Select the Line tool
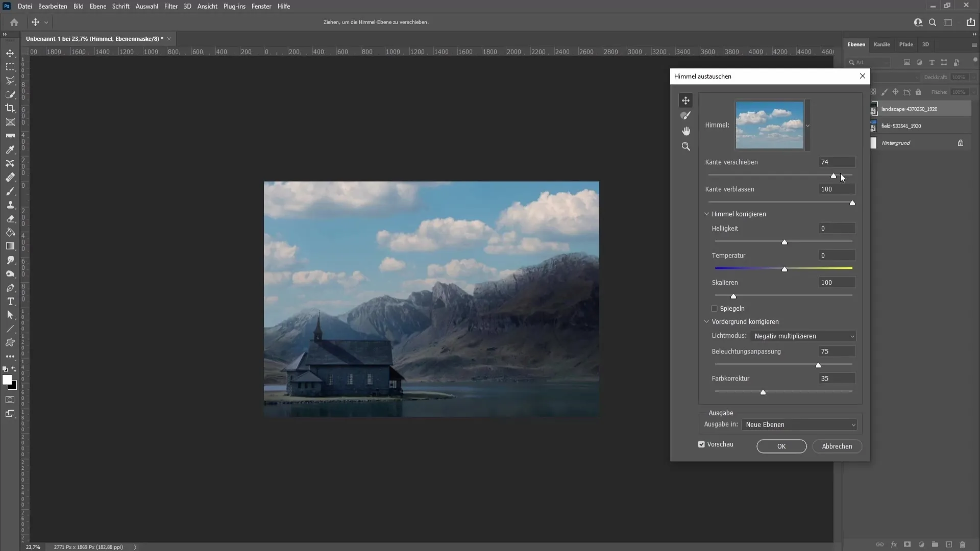The height and width of the screenshot is (551, 980). [x=10, y=329]
